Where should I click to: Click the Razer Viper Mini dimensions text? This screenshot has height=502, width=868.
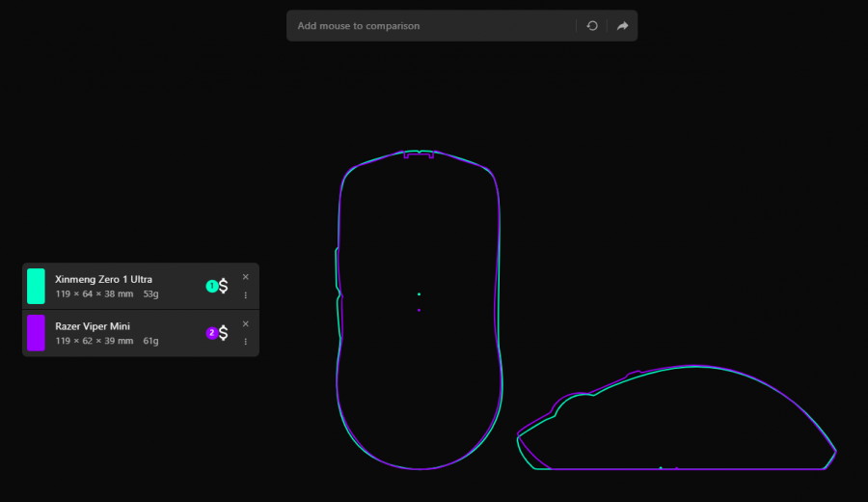click(95, 341)
